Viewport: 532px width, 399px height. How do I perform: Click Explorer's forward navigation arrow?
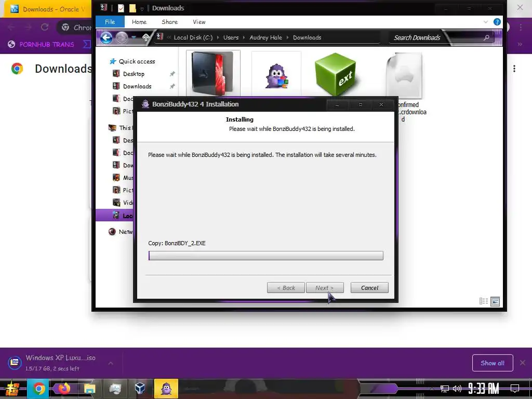[122, 37]
